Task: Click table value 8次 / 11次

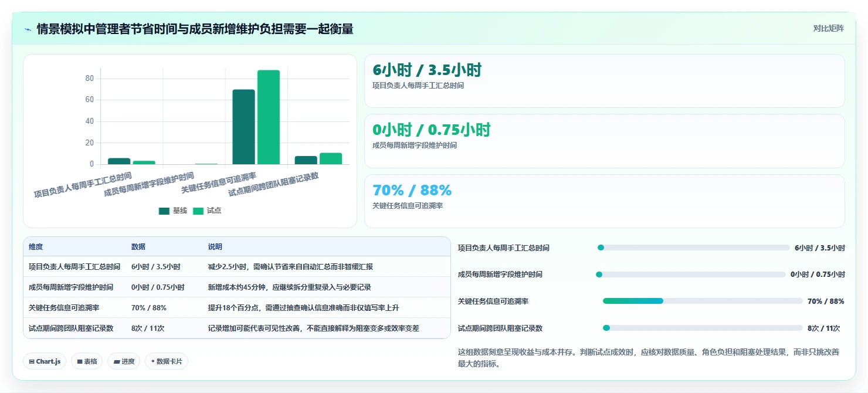Action: point(148,328)
